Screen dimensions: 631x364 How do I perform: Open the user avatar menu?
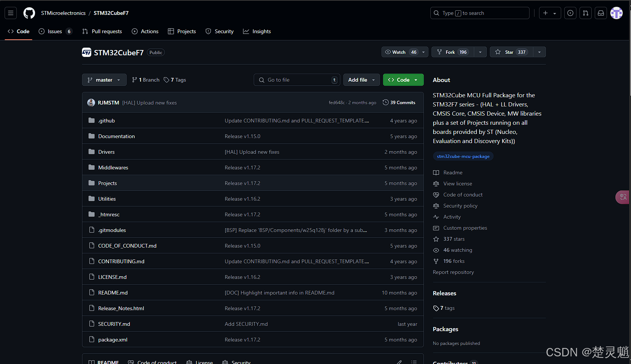[616, 13]
